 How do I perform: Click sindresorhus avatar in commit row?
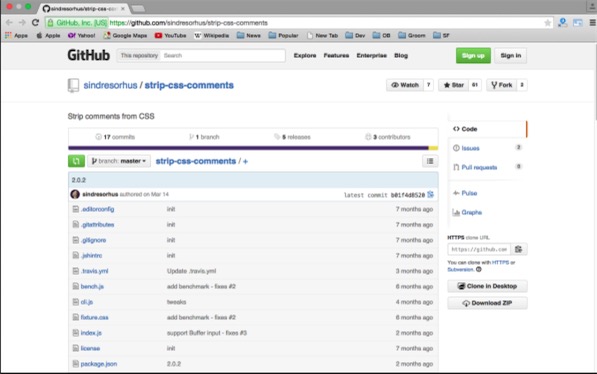pyautogui.click(x=75, y=194)
